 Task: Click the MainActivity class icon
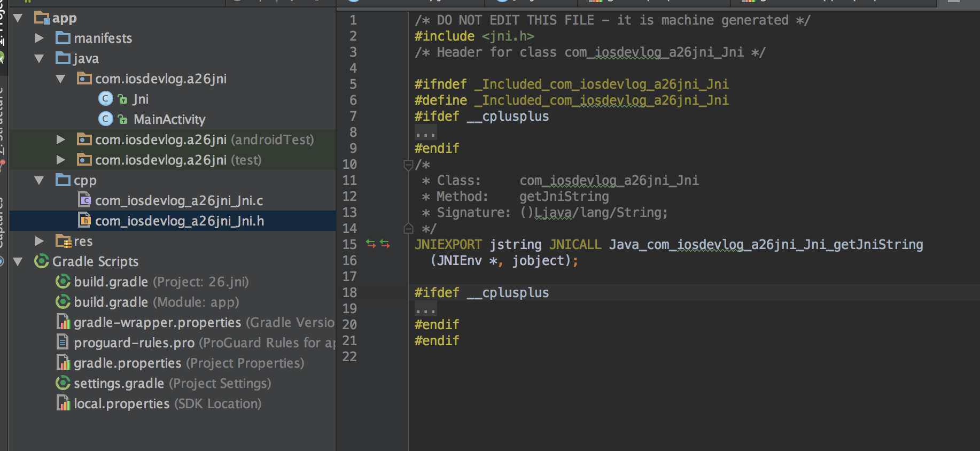pyautogui.click(x=106, y=119)
